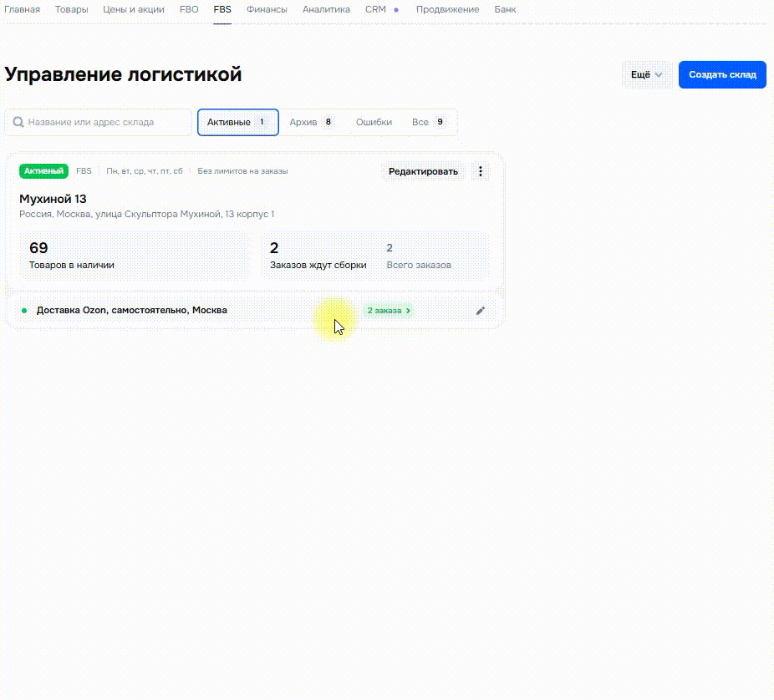Image resolution: width=774 pixels, height=700 pixels.
Task: Go to Финансы in the top navigation
Action: (267, 9)
